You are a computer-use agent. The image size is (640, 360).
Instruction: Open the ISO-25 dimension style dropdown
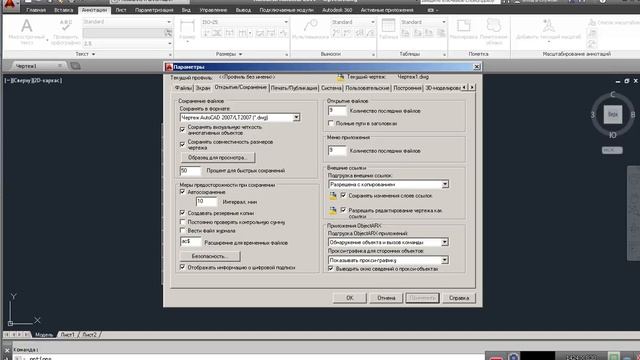(286, 22)
